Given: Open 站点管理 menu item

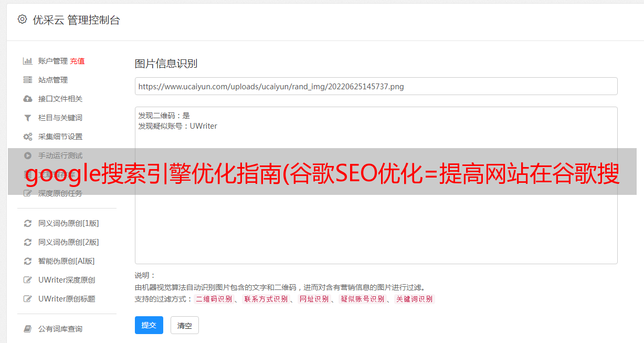Looking at the screenshot, I should pos(53,80).
